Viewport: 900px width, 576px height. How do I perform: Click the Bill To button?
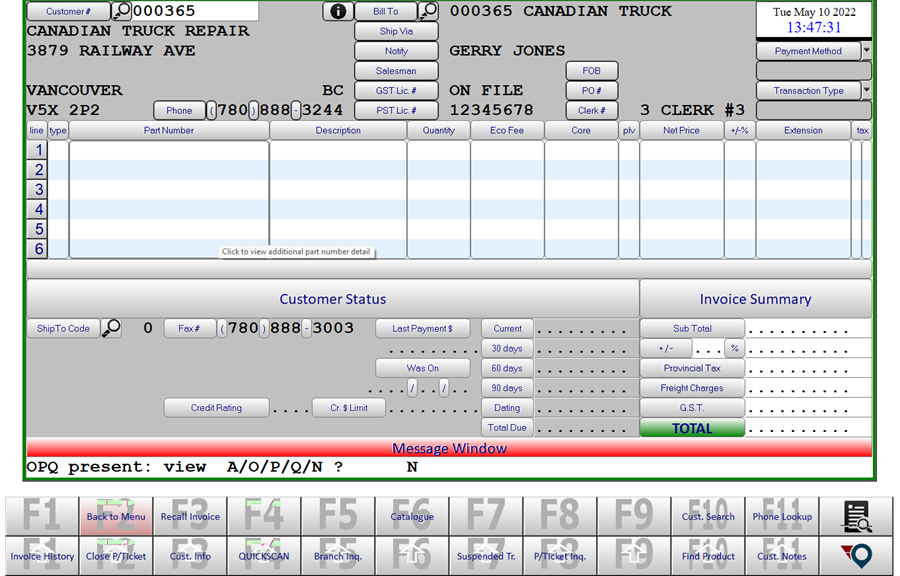click(386, 11)
